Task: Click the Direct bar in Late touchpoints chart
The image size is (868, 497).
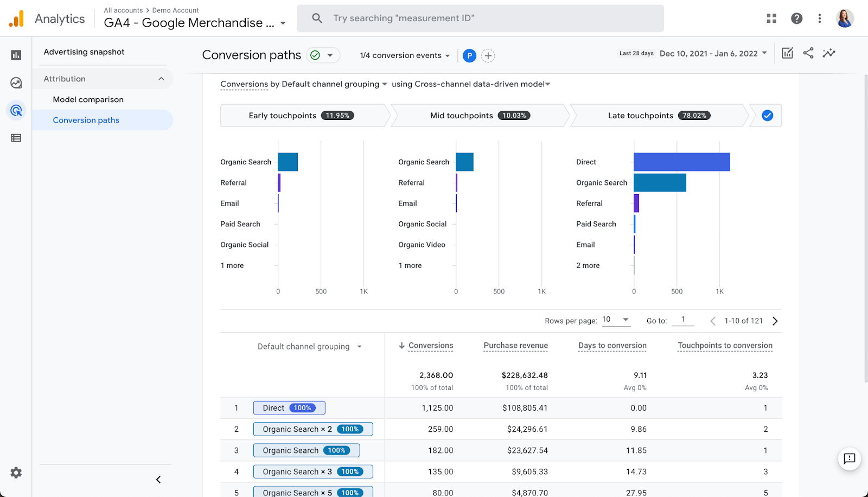Action: [x=681, y=162]
